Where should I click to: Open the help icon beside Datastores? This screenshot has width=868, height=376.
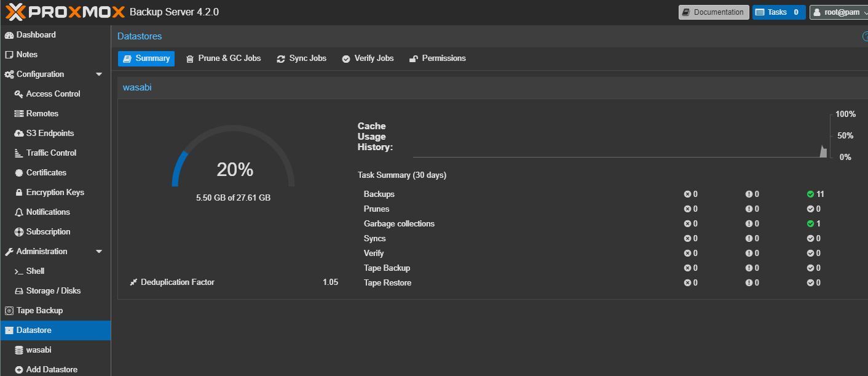[866, 37]
